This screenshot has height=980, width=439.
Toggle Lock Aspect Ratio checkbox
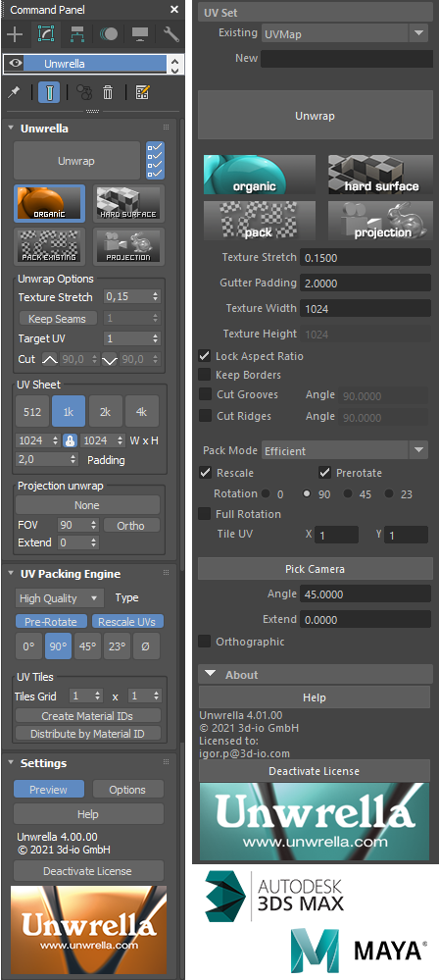(204, 356)
